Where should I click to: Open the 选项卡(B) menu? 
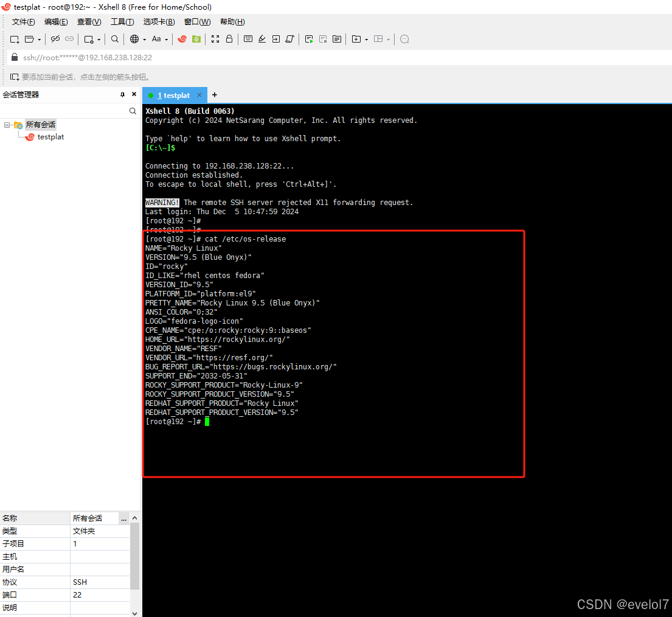point(159,22)
